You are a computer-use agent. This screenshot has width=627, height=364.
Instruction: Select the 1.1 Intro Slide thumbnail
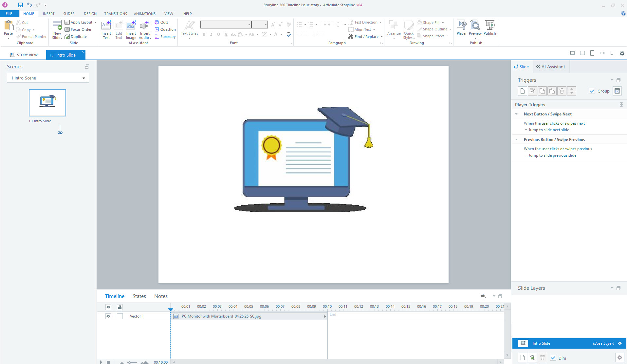pyautogui.click(x=47, y=103)
